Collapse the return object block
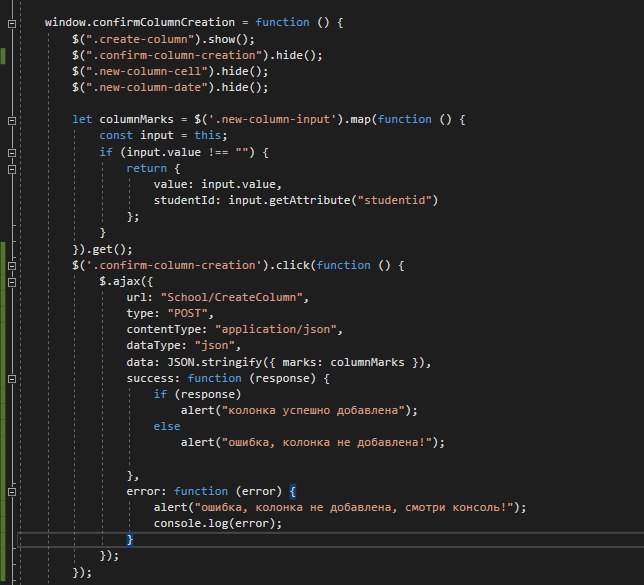 pyautogui.click(x=12, y=169)
